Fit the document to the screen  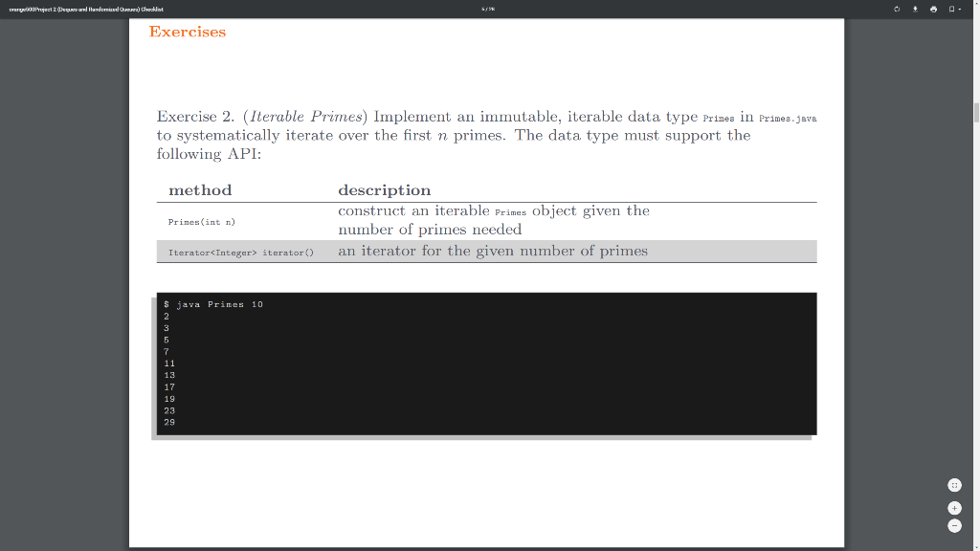click(954, 485)
